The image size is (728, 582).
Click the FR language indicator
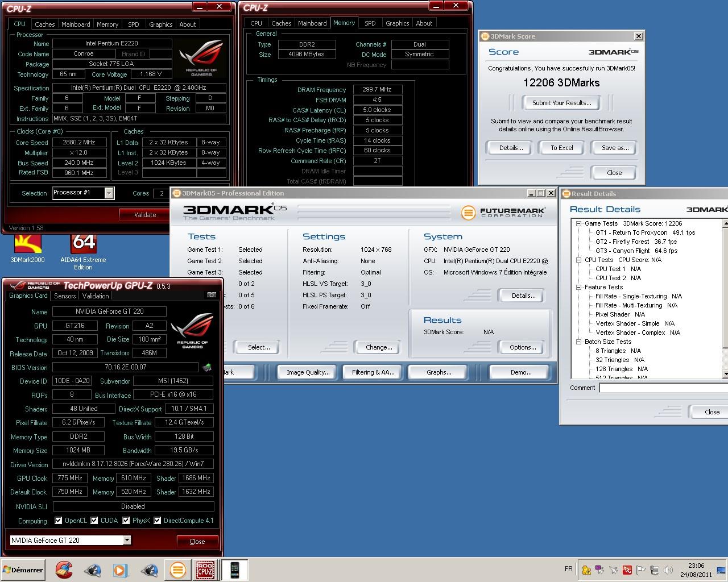click(x=569, y=569)
